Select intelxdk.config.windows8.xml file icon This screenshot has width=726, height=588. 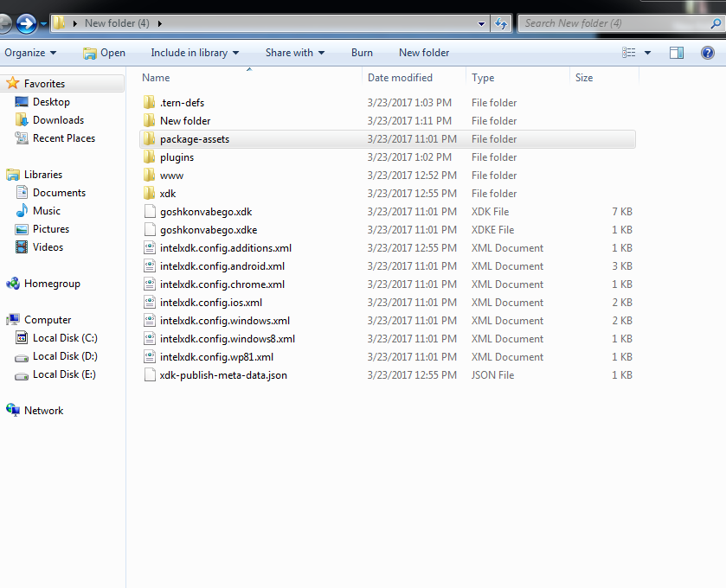tap(150, 339)
